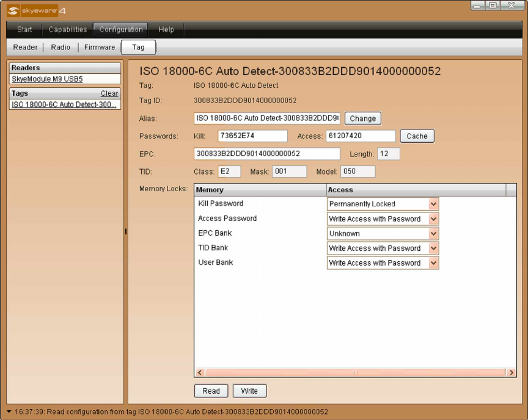Open the Start menu tab
This screenshot has height=420, width=528.
coord(24,29)
